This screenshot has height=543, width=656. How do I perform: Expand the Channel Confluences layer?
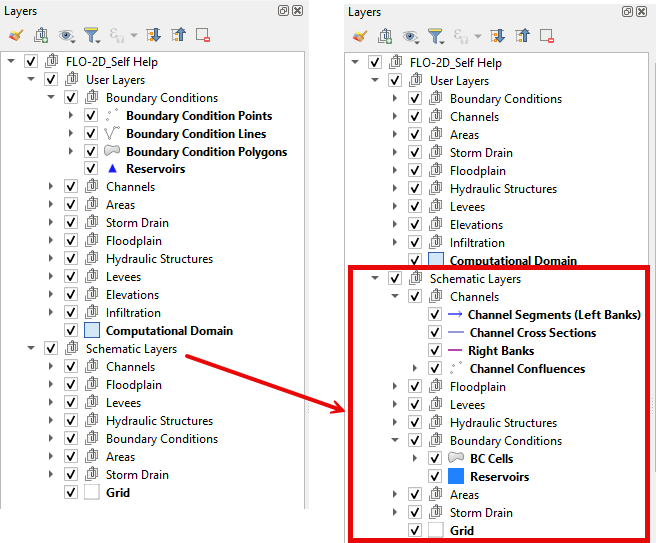click(416, 369)
